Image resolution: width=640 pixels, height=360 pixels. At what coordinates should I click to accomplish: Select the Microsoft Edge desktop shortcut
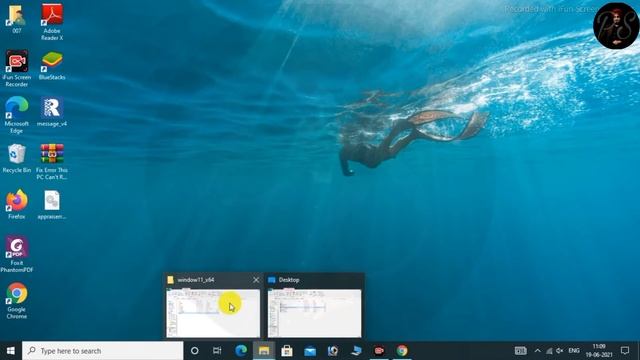pyautogui.click(x=16, y=115)
